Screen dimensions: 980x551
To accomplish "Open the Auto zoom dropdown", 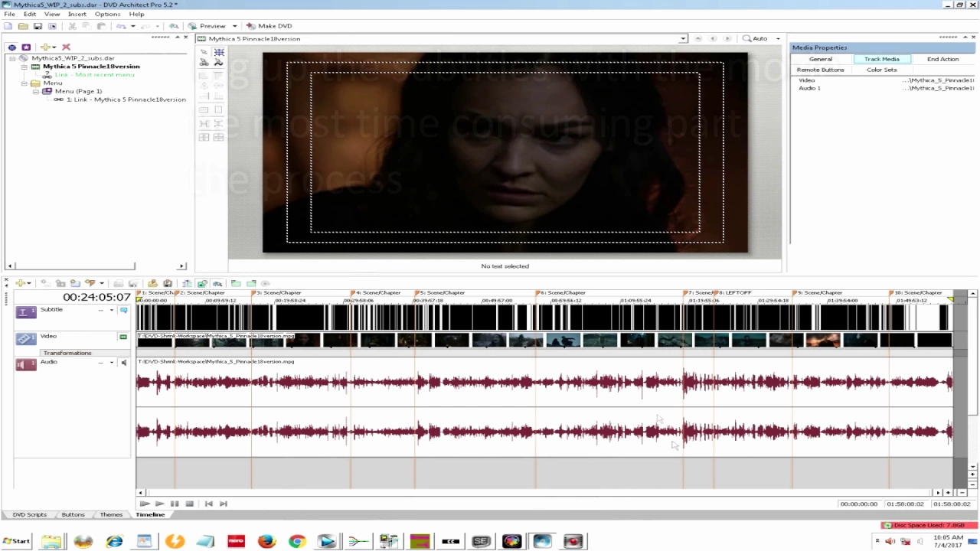I will click(778, 38).
